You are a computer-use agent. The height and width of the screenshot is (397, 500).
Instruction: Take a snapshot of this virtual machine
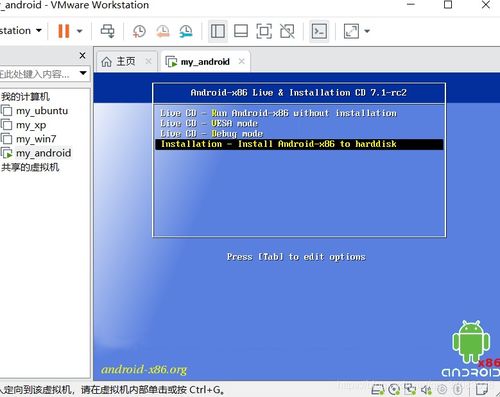click(x=139, y=31)
